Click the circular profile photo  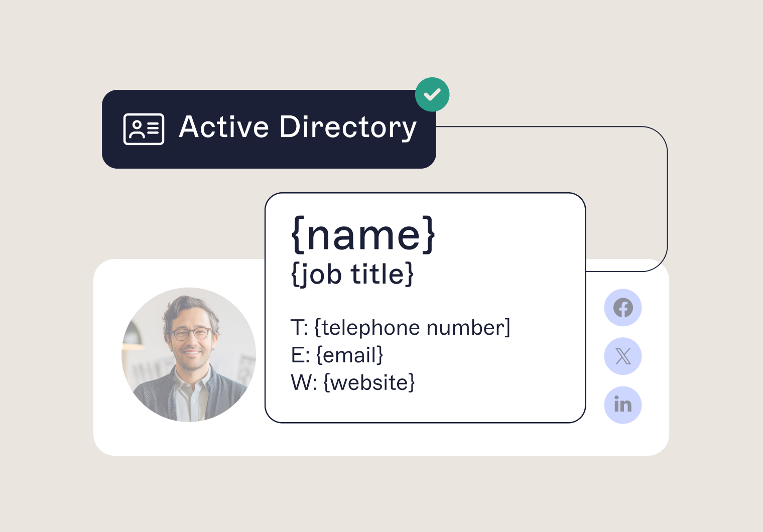pyautogui.click(x=189, y=354)
